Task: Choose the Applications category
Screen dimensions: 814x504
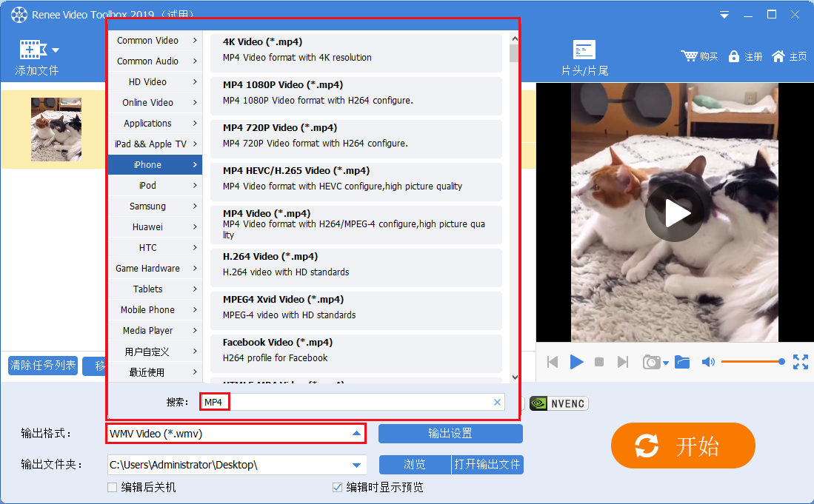Action: point(156,124)
